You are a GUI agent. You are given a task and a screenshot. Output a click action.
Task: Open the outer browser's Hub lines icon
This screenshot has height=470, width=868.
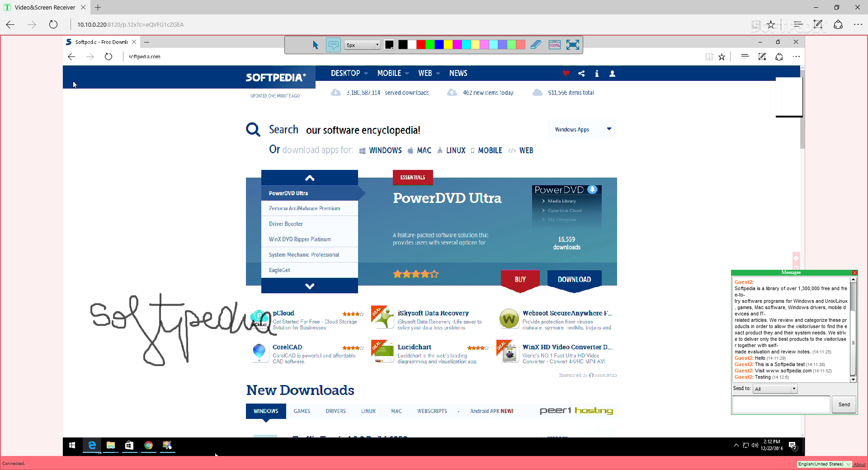(x=798, y=24)
